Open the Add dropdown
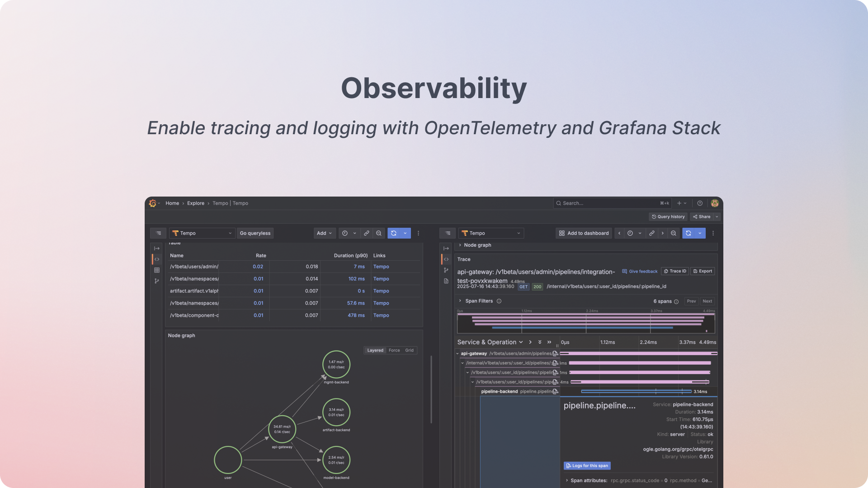This screenshot has height=488, width=868. (x=325, y=233)
